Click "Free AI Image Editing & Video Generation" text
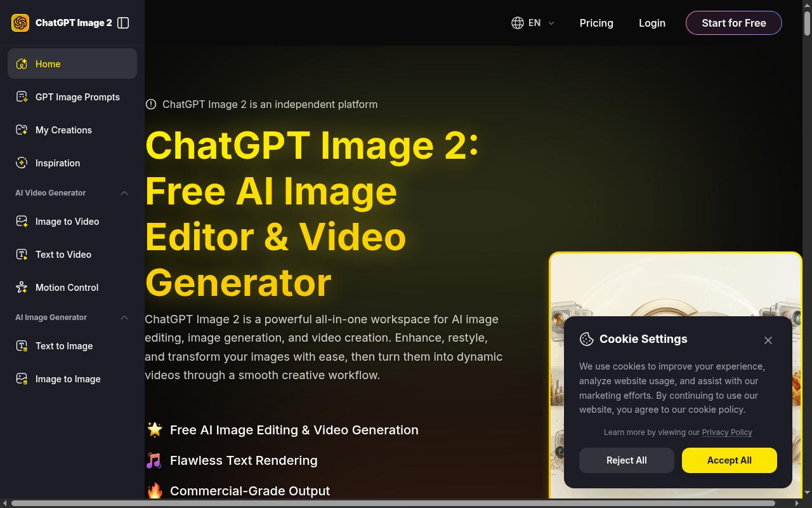Viewport: 812px width, 508px height. tap(294, 430)
